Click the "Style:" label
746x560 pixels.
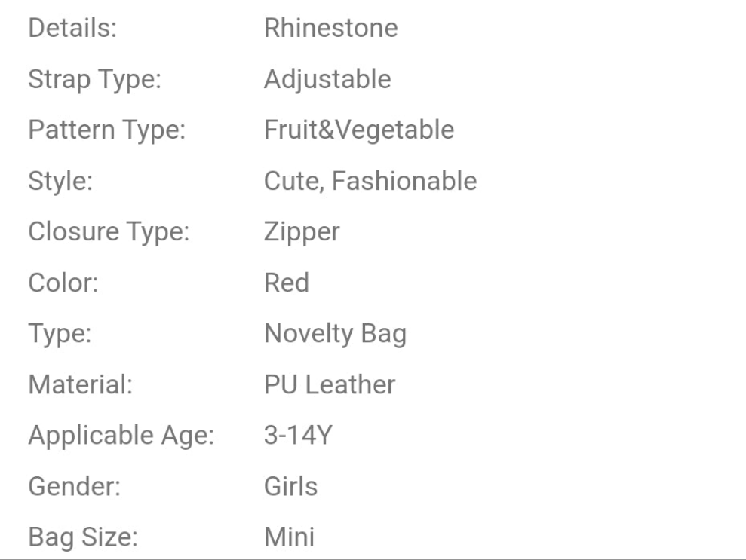tap(60, 182)
